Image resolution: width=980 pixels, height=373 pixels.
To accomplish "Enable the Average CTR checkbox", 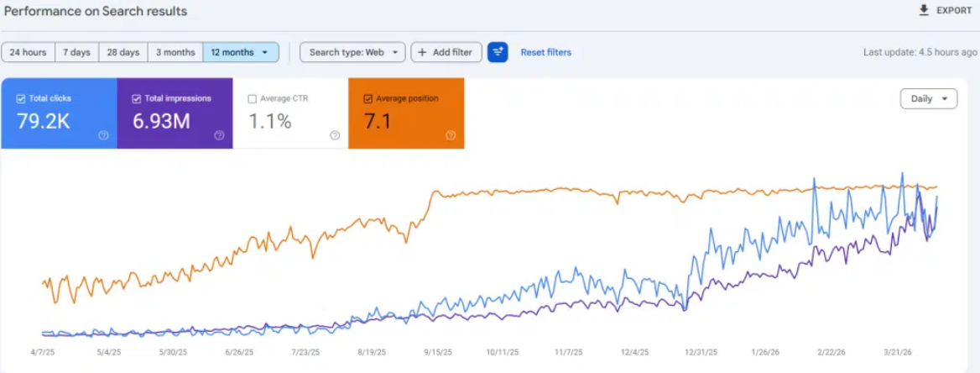I will pos(252,98).
